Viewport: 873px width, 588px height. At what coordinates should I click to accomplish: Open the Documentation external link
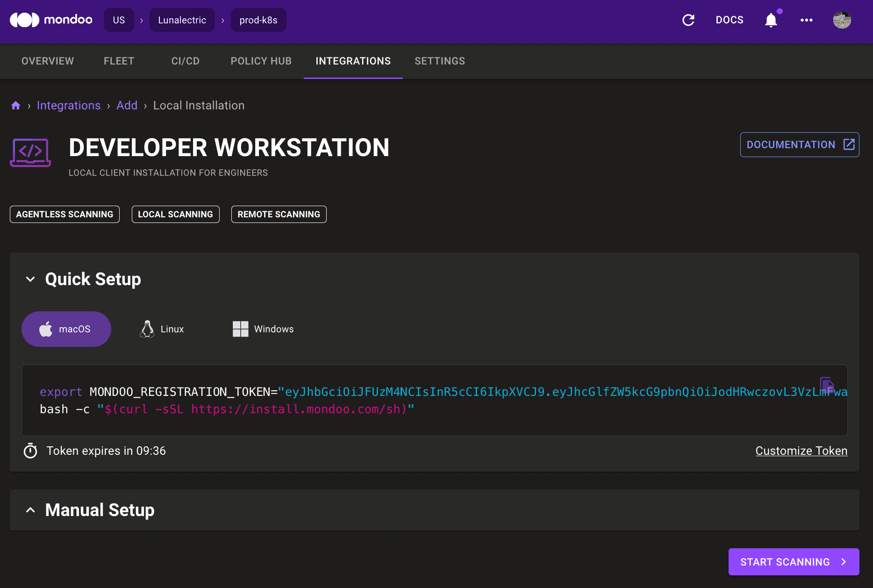click(x=799, y=145)
